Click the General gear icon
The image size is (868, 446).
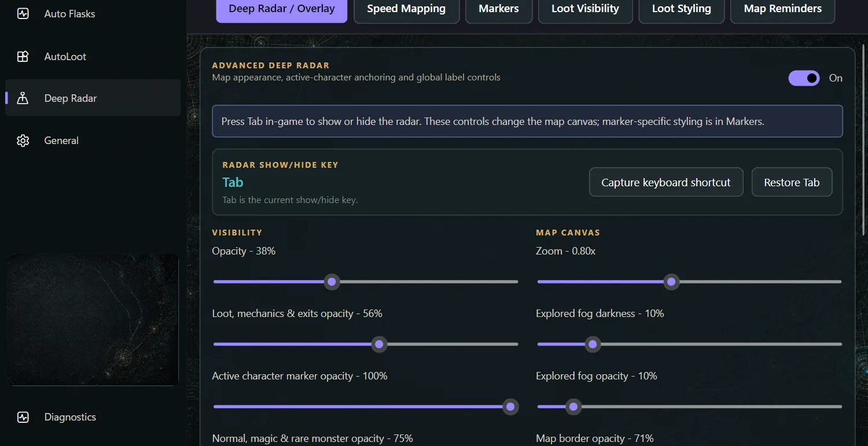[x=23, y=141]
